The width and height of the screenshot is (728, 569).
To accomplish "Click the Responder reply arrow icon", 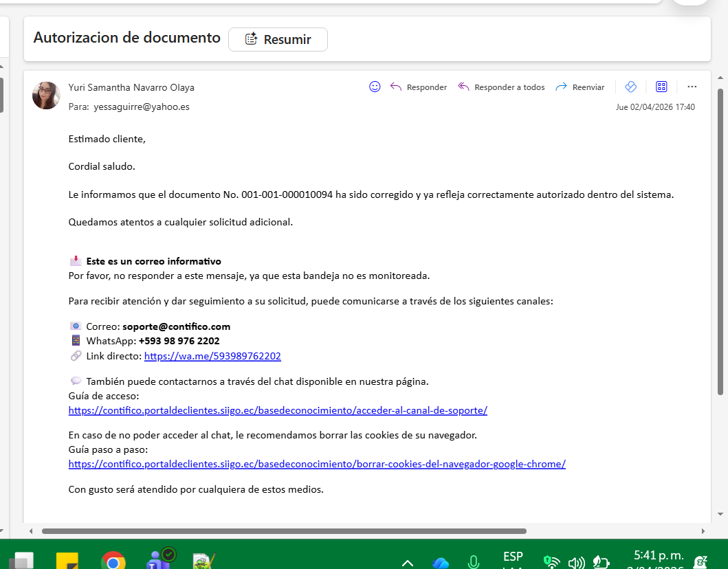I will coord(395,87).
